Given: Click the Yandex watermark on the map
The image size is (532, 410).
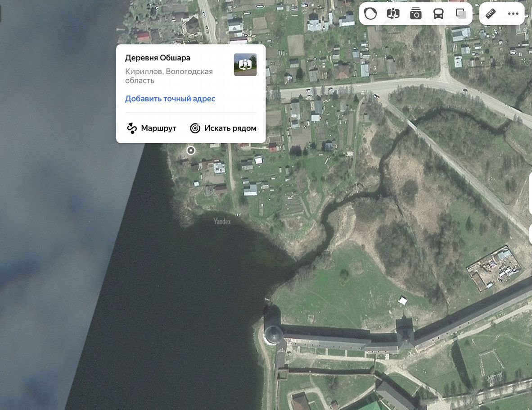Looking at the screenshot, I should click(222, 221).
